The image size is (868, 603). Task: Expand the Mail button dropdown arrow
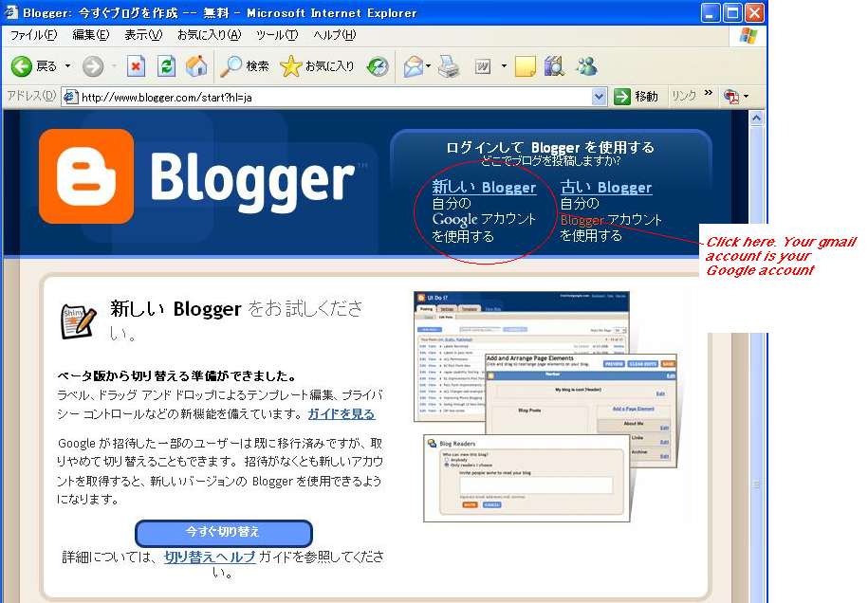click(x=429, y=67)
